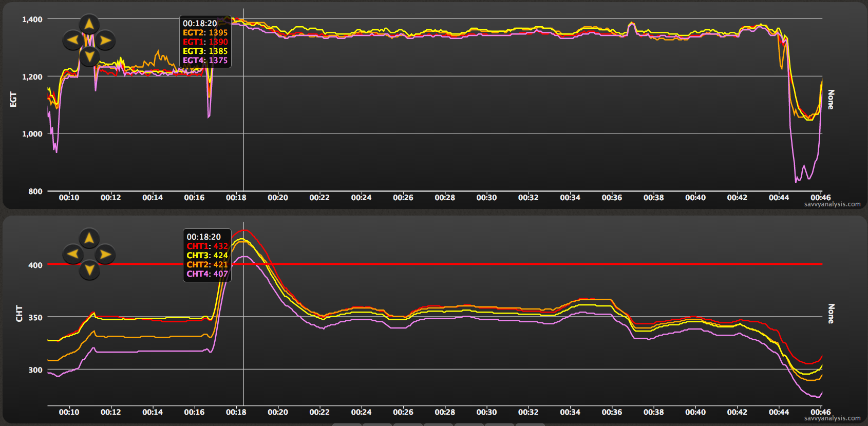Click the left pan arrow on EGT chart

pyautogui.click(x=72, y=40)
